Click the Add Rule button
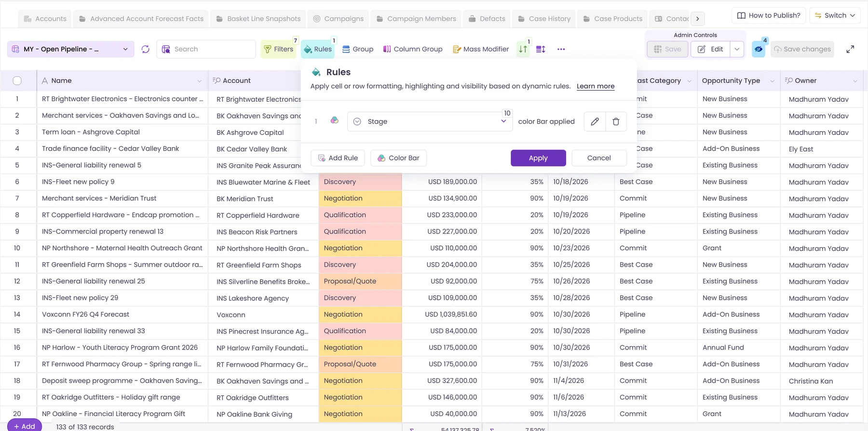 (x=338, y=158)
